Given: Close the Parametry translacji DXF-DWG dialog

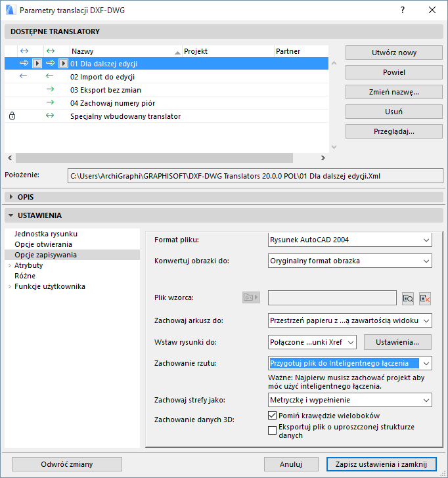Looking at the screenshot, I should click(x=432, y=10).
